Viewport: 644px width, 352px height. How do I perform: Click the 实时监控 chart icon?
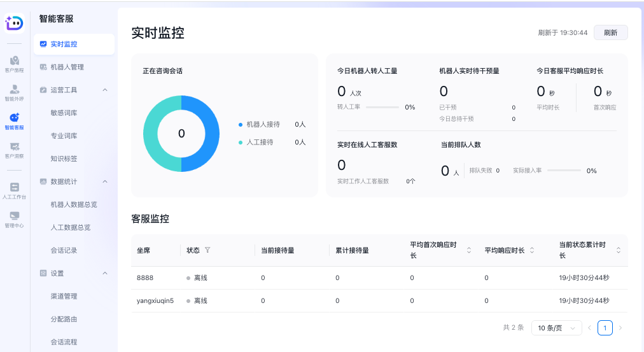click(43, 44)
